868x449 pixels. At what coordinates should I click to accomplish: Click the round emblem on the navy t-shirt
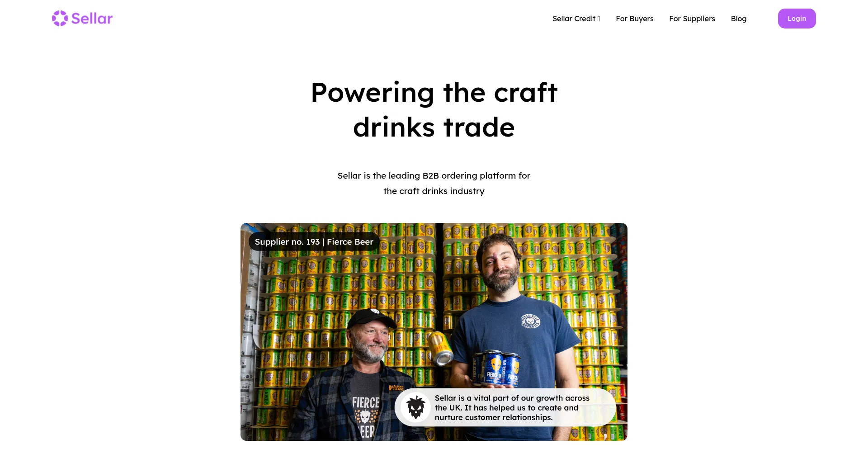point(531,321)
